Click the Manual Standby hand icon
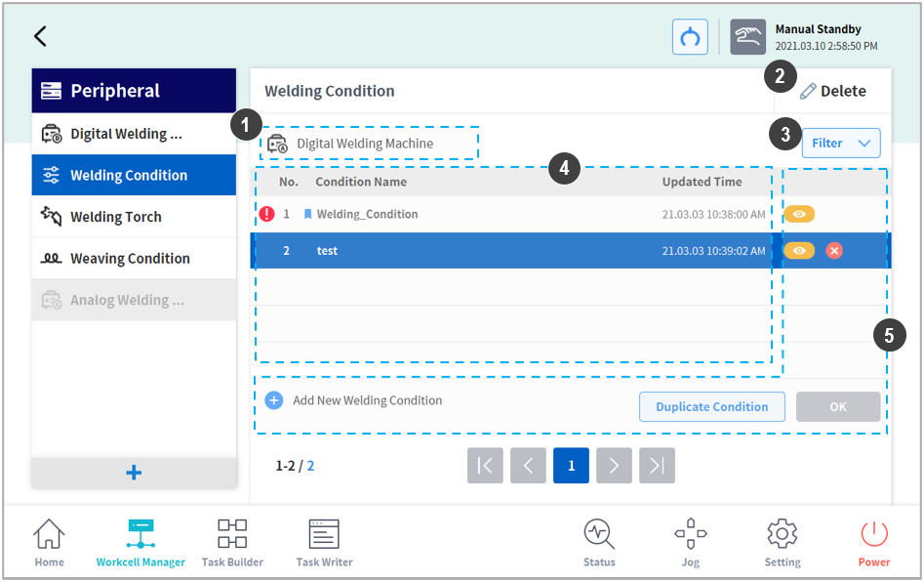 [x=747, y=37]
